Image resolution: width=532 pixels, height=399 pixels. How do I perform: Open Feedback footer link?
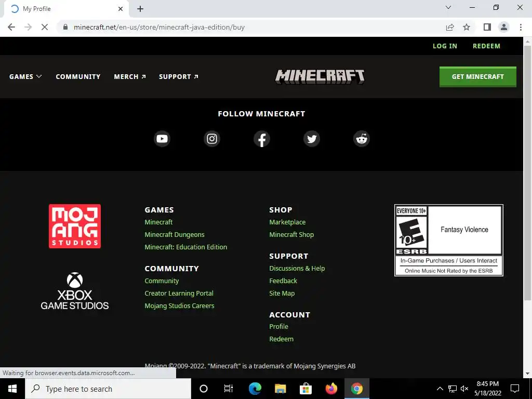pos(283,281)
